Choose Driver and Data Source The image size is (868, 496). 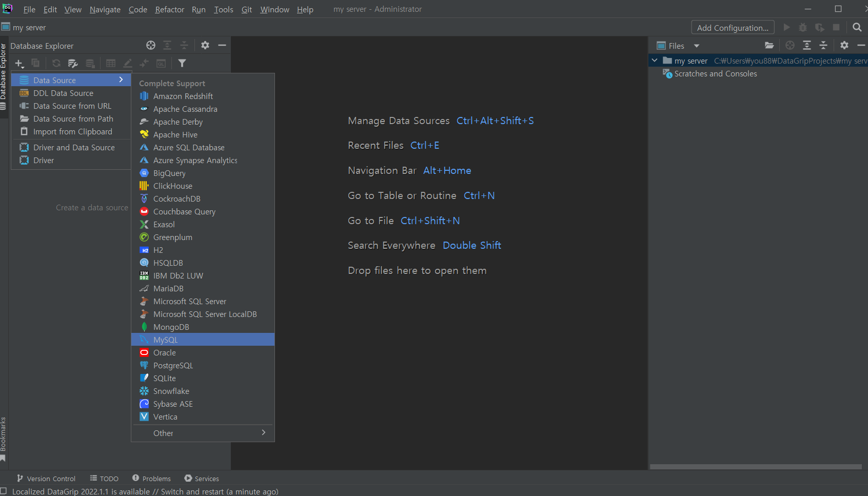[x=72, y=147]
